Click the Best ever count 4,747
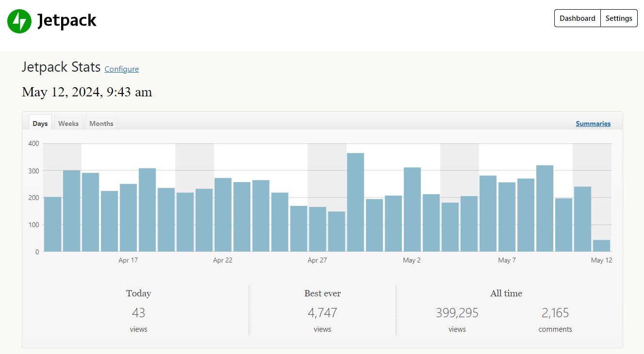 coord(322,312)
